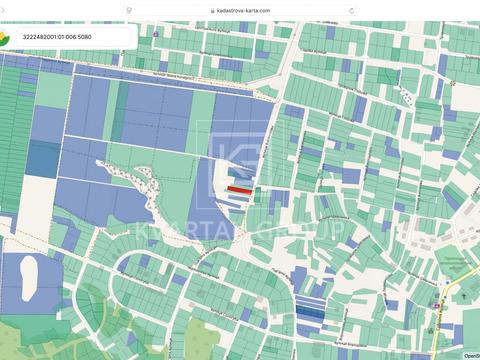The height and width of the screenshot is (360, 480).
Task: Reload the kadastrova-karta.com page
Action: [351, 11]
